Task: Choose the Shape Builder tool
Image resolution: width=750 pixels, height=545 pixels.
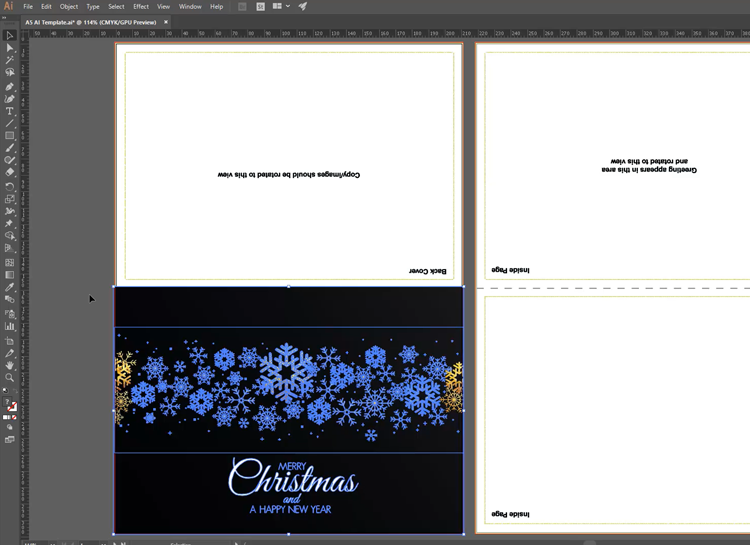Action: [x=10, y=236]
